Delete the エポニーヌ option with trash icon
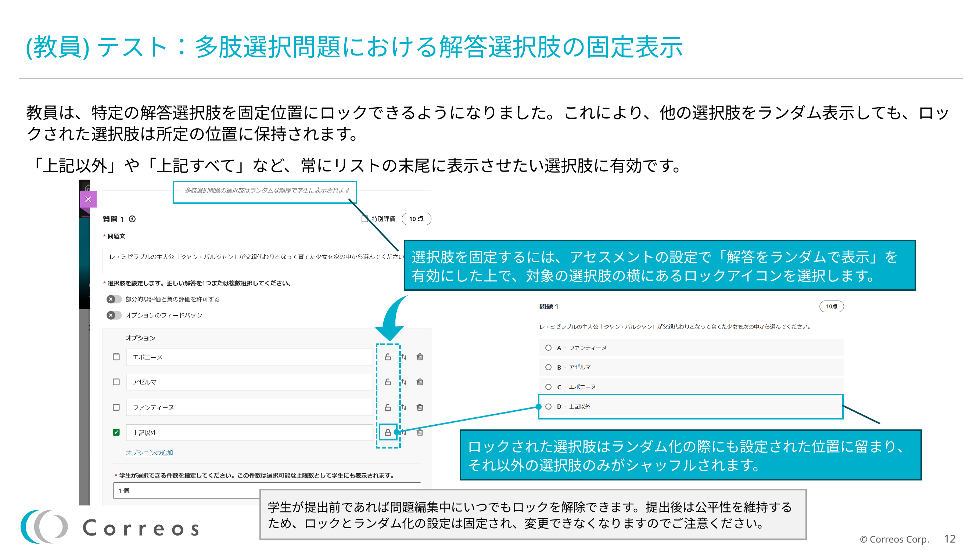The width and height of the screenshot is (980, 551). point(420,357)
